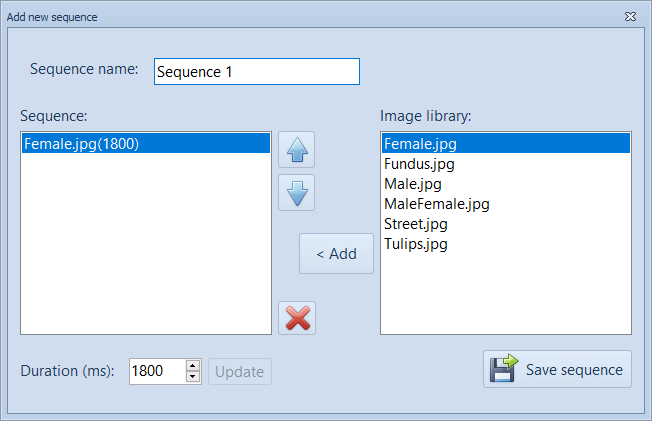Close the Add new sequence dialog
The width and height of the screenshot is (652, 421).
630,17
